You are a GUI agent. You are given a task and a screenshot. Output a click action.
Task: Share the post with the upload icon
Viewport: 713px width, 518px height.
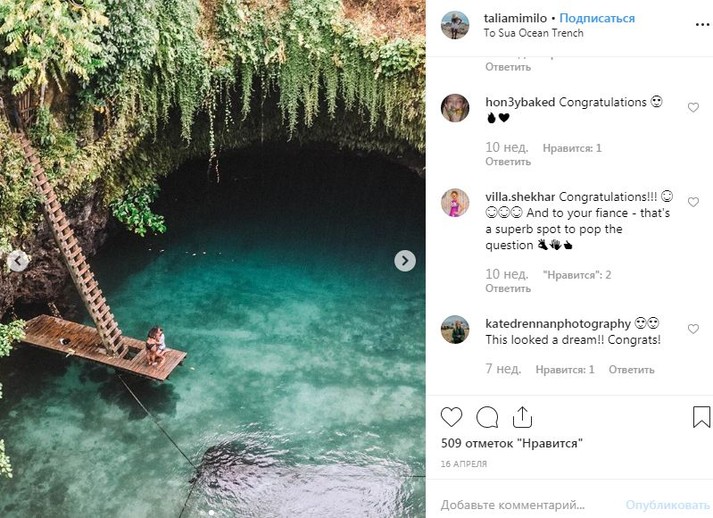tap(522, 417)
